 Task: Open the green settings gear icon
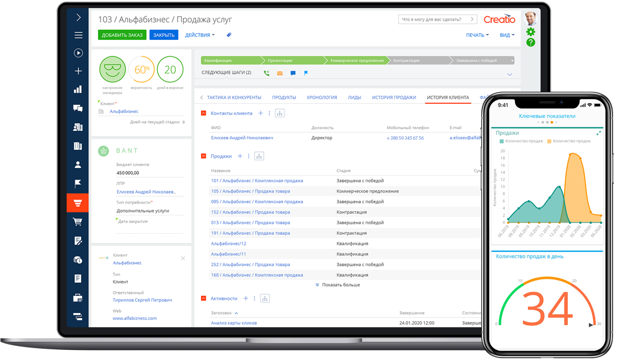pos(531,32)
